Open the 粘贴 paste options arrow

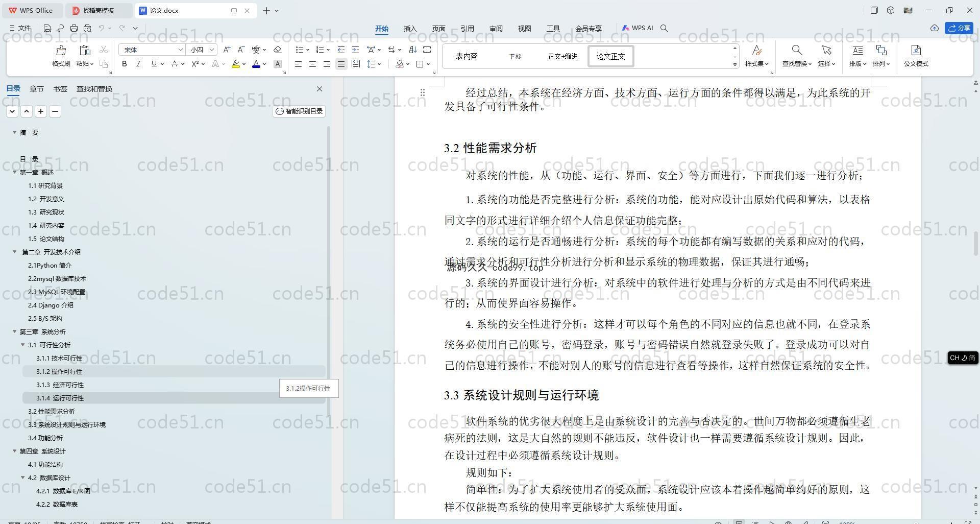pos(92,64)
